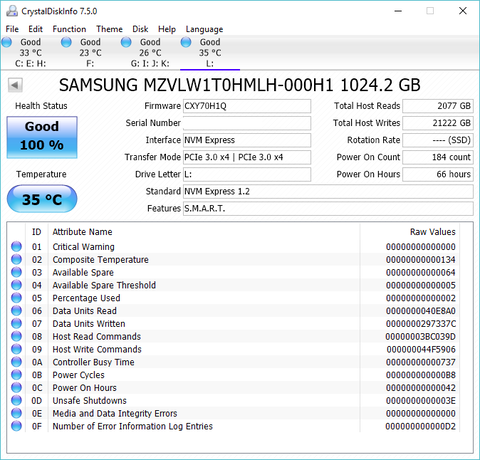Click status icon for Number of Error Information Log Entries
The image size is (480, 460).
click(x=16, y=426)
